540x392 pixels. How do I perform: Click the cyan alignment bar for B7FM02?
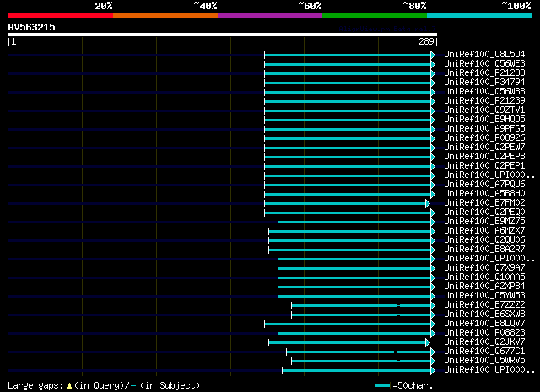click(345, 204)
